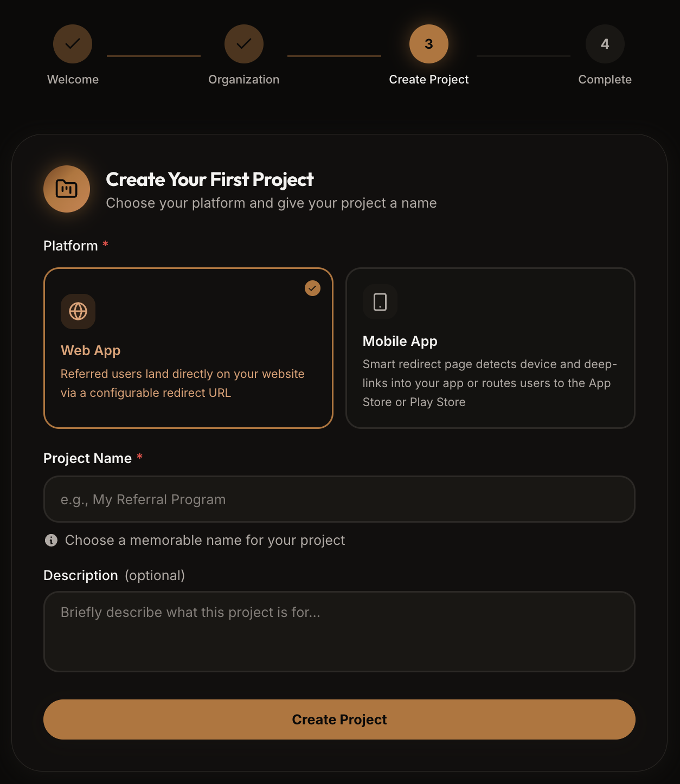Click the step 4 Complete circle
The width and height of the screenshot is (680, 784).
pyautogui.click(x=605, y=44)
